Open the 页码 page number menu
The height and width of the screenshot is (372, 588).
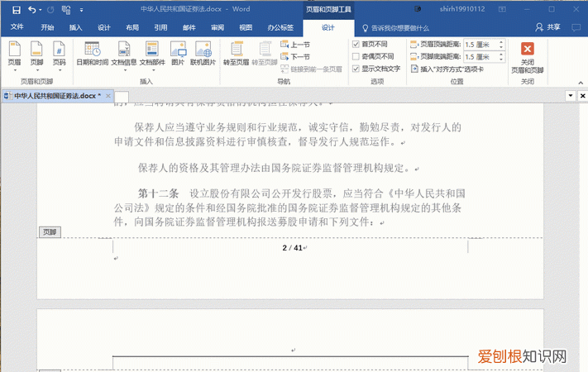pyautogui.click(x=60, y=56)
